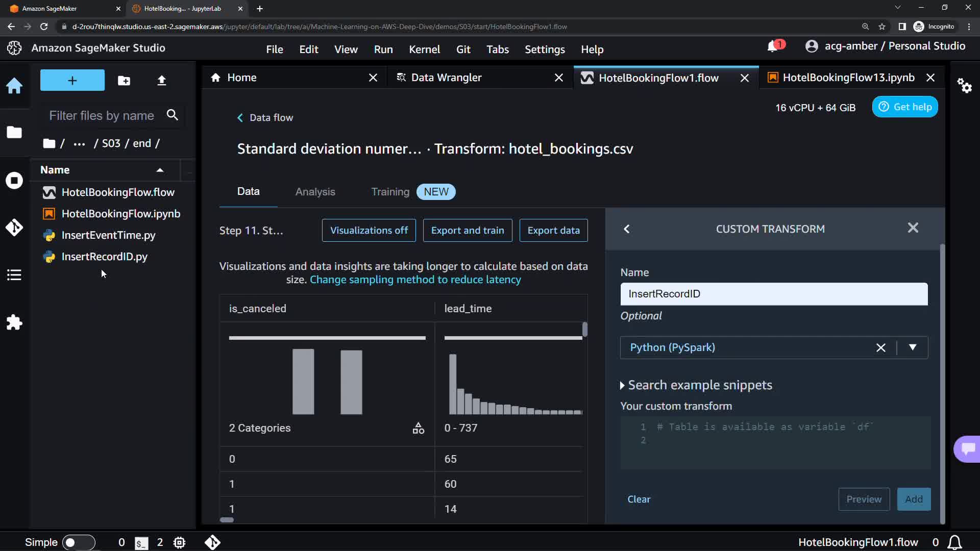The image size is (980, 551).
Task: Open the Extension Manager puzzle icon
Action: (x=14, y=322)
